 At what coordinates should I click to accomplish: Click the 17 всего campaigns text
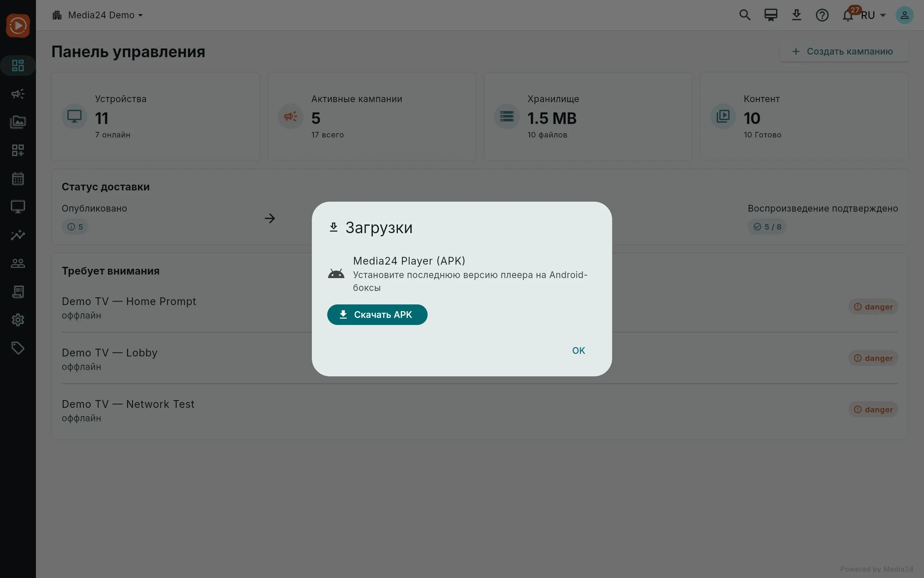tap(328, 135)
